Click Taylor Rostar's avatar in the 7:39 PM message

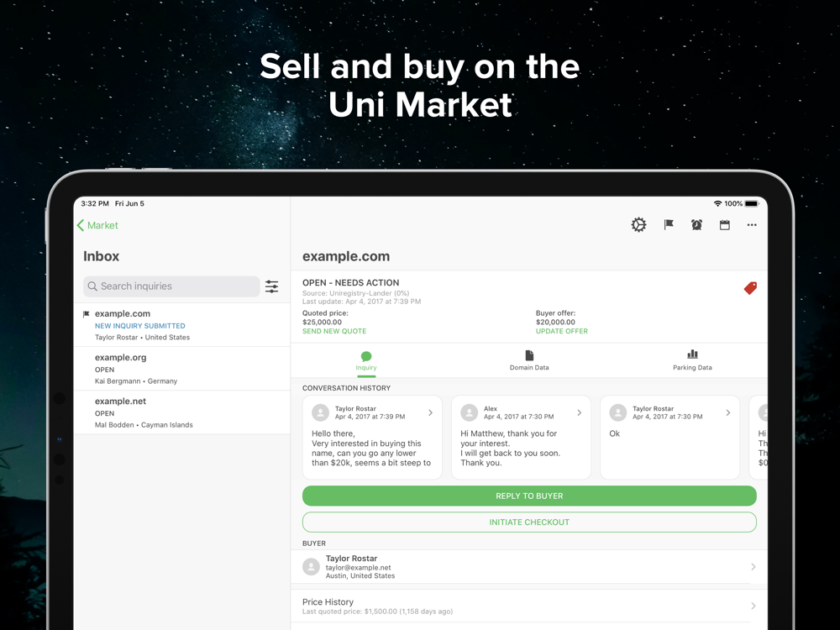320,412
